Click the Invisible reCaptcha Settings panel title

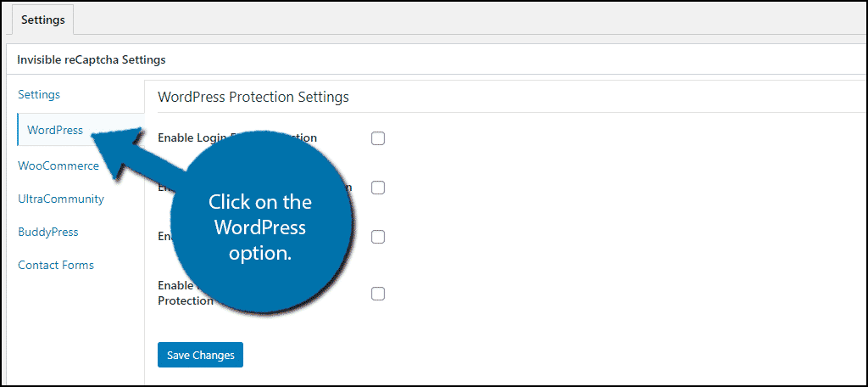pos(92,59)
